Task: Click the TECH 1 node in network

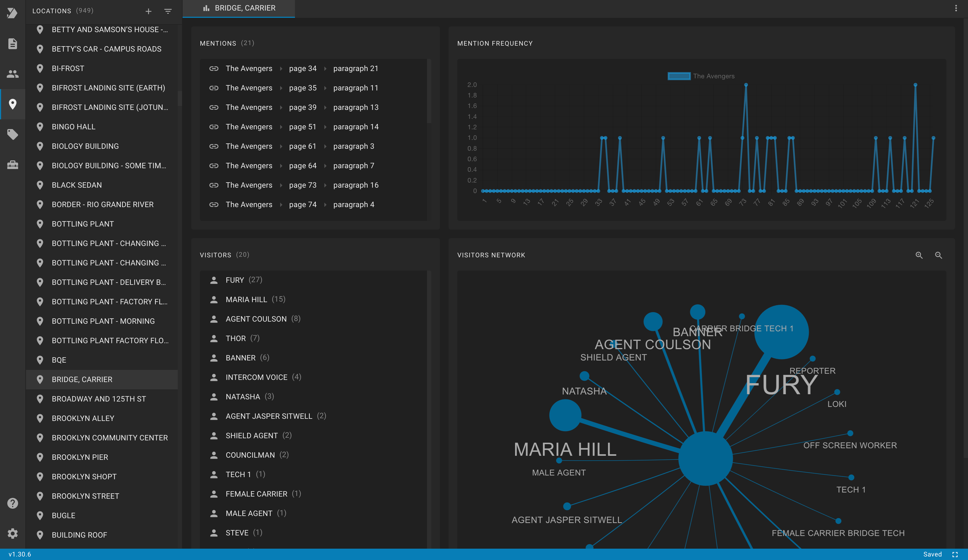Action: pyautogui.click(x=851, y=477)
